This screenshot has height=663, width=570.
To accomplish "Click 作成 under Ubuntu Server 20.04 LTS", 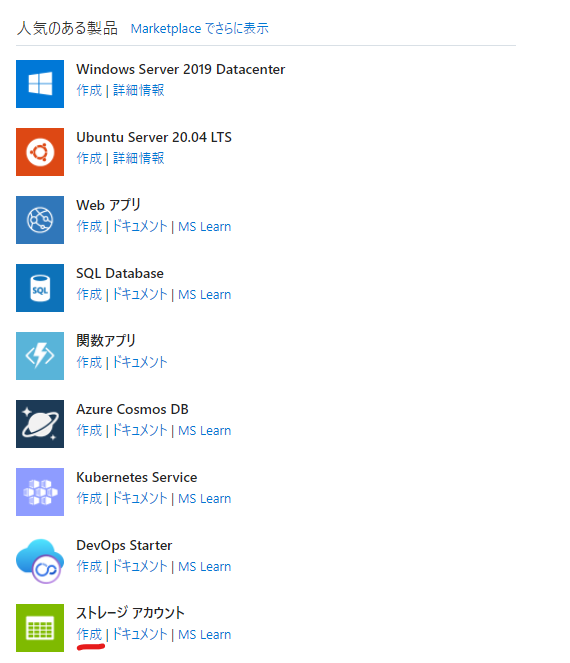I will pos(89,158).
